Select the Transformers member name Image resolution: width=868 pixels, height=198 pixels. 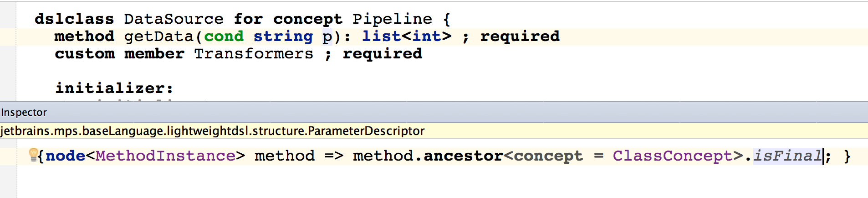click(254, 54)
